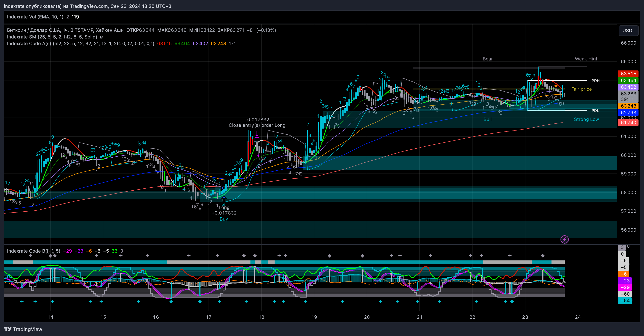
Task: Click the purple 63 402 price label
Action: pyautogui.click(x=628, y=87)
